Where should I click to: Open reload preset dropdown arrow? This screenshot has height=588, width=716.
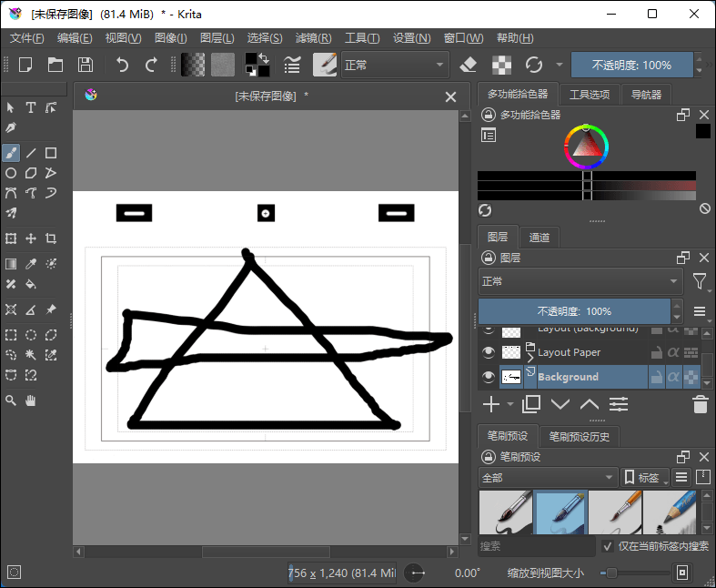tap(560, 65)
